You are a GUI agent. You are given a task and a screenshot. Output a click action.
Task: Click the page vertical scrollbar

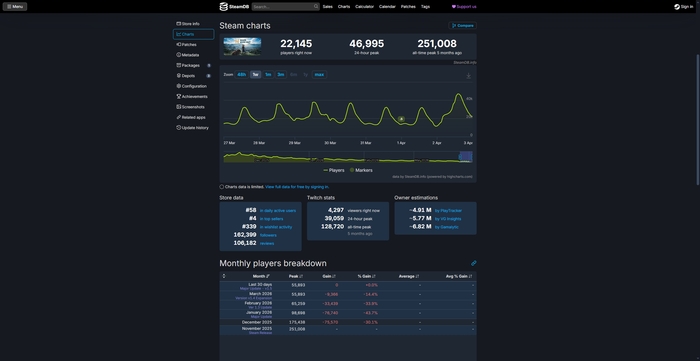[x=698, y=119]
